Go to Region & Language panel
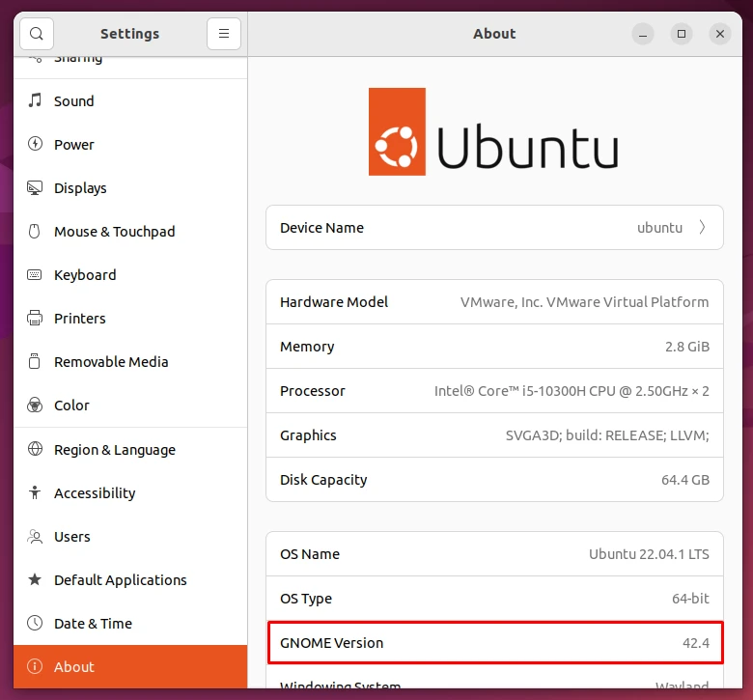 (130, 450)
